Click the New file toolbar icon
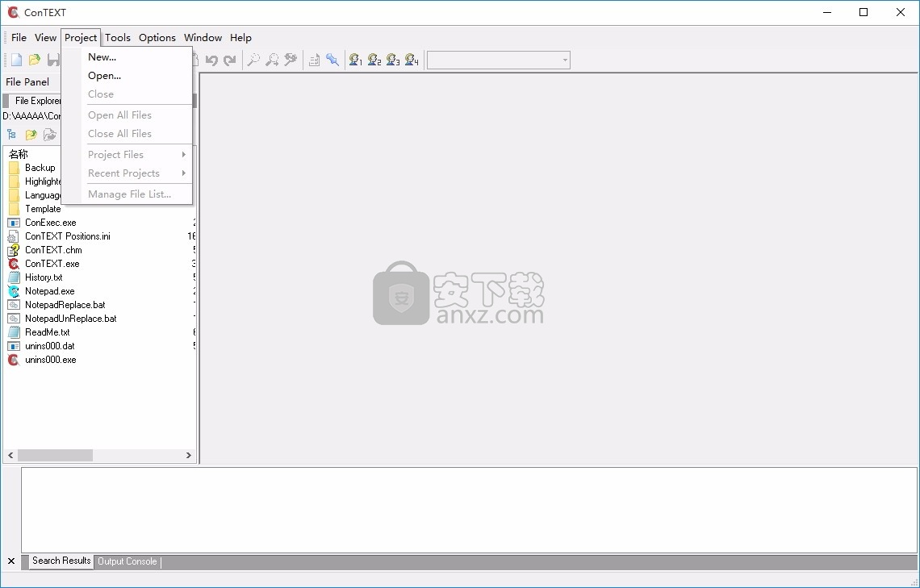 tap(16, 60)
